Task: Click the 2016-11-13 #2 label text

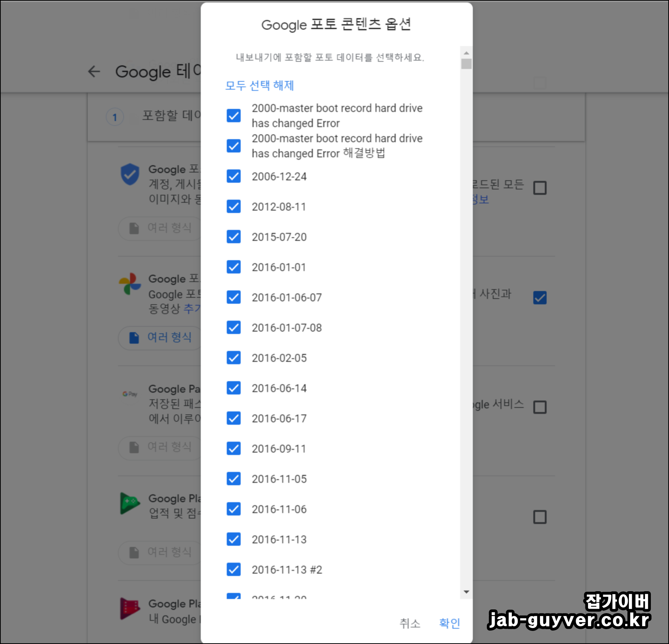Action: 287,570
